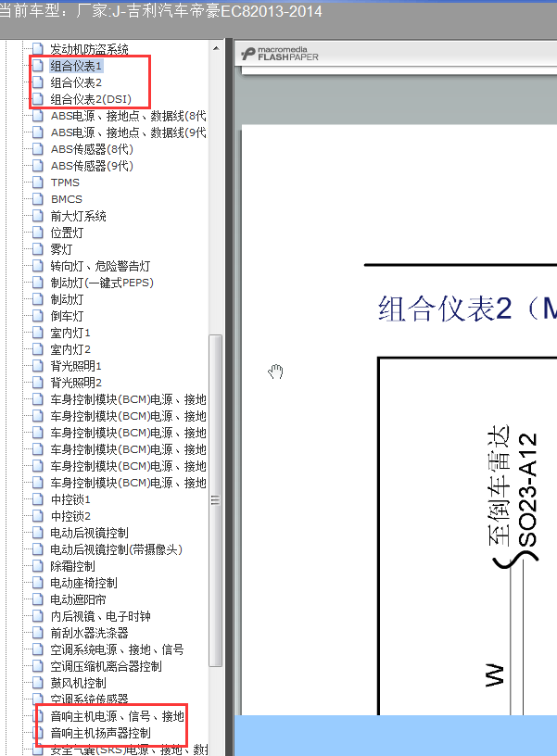The image size is (557, 756).
Task: Open ABS电源、接地点、数据线(9代 entry
Action: 128,132
